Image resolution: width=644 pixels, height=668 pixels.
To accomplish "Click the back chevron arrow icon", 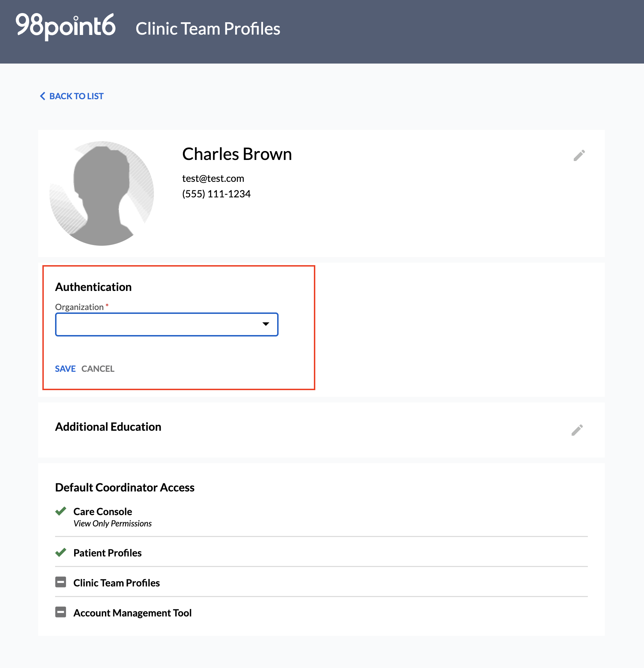I will (x=43, y=96).
